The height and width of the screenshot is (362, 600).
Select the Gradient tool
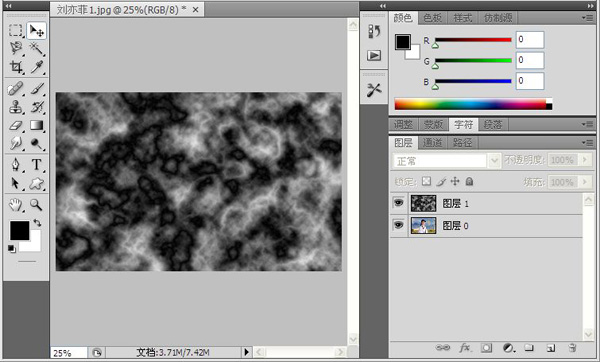37,126
